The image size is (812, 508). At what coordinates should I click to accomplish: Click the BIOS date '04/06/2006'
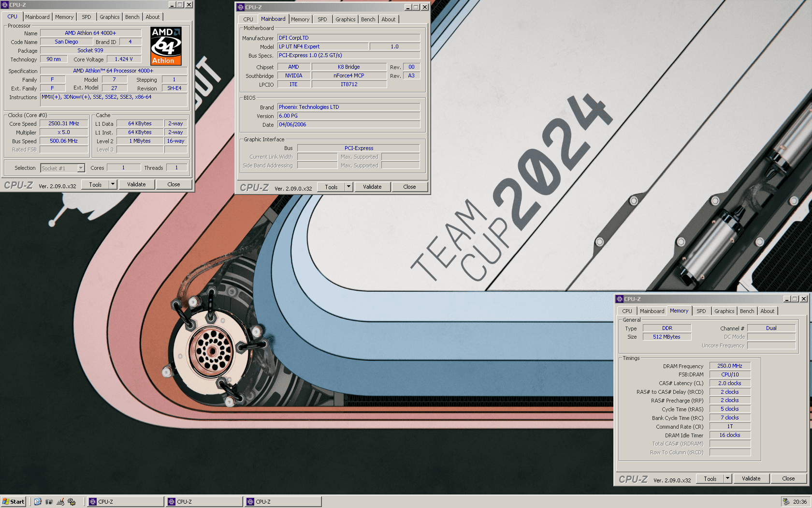click(348, 124)
